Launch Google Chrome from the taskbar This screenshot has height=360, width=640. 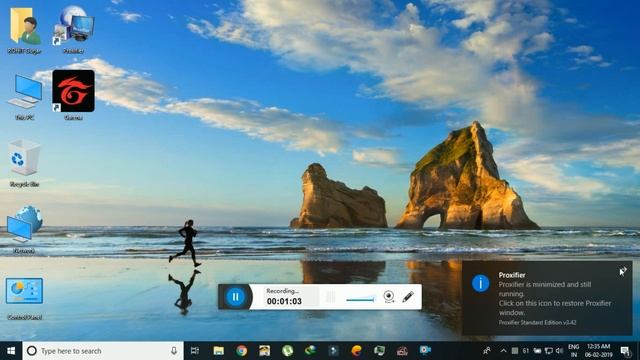(242, 351)
